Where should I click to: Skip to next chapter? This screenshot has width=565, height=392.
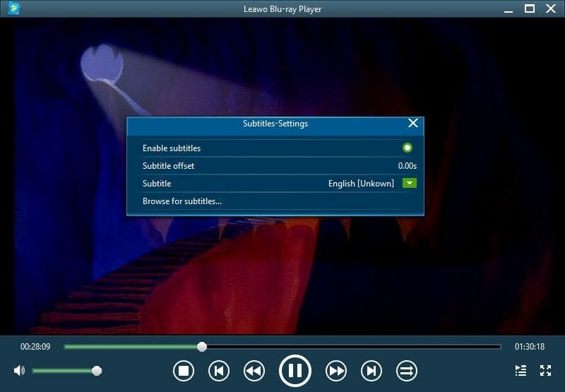[x=371, y=370]
